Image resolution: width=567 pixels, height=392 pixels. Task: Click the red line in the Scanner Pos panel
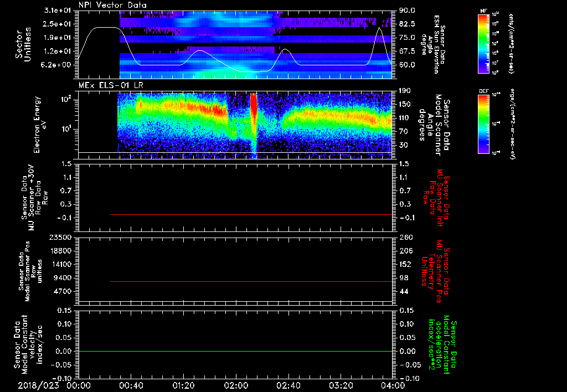pyautogui.click(x=251, y=281)
